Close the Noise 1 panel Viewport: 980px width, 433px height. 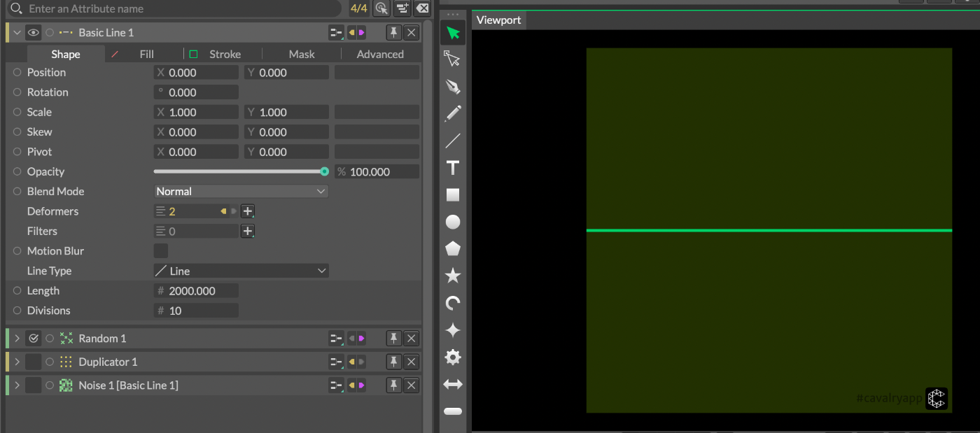412,385
